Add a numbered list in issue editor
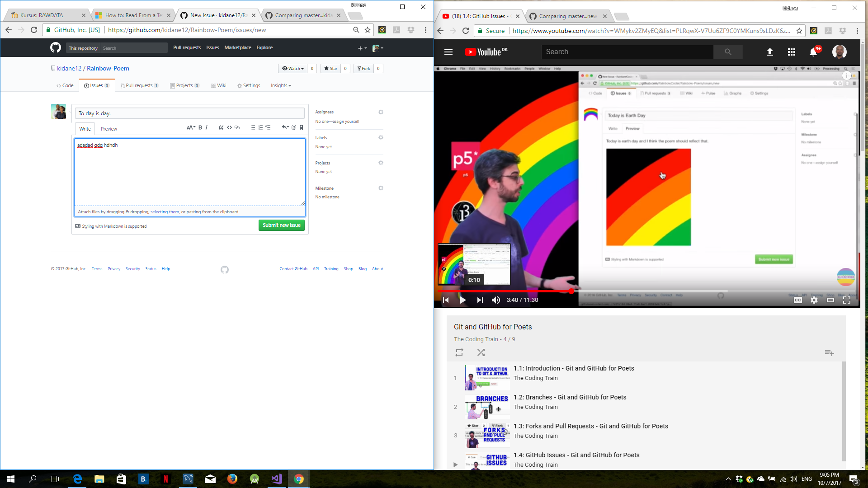 pyautogui.click(x=260, y=128)
